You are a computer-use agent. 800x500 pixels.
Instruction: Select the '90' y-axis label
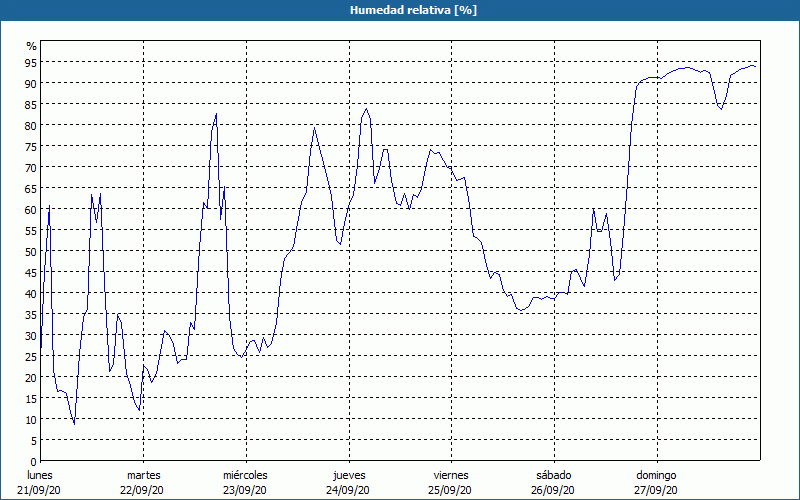coord(31,84)
